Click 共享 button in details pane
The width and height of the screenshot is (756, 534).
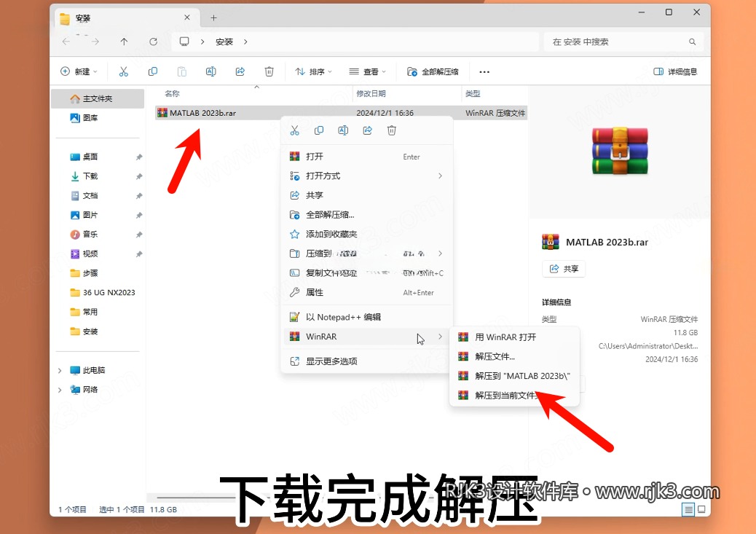[564, 269]
